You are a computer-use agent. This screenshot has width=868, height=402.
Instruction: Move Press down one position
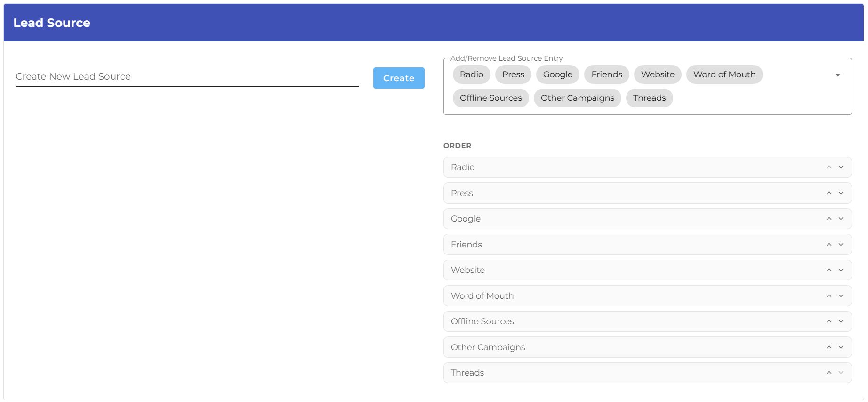(841, 193)
